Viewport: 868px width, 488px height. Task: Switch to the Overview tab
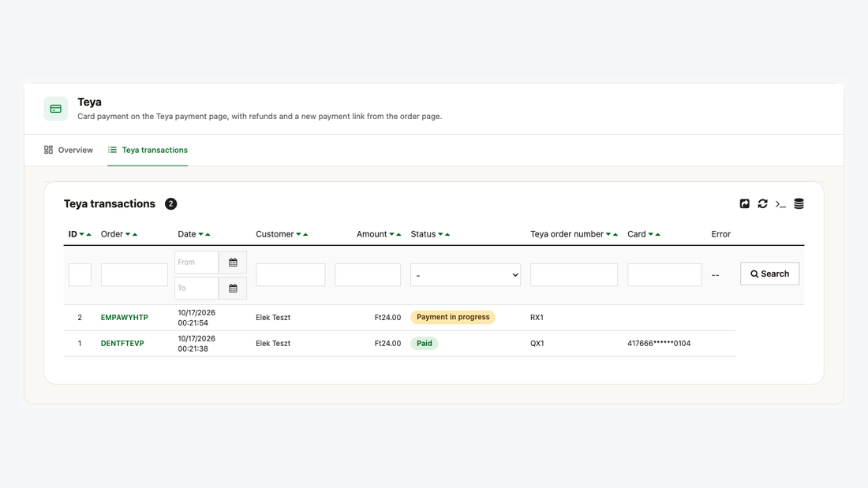pos(69,150)
